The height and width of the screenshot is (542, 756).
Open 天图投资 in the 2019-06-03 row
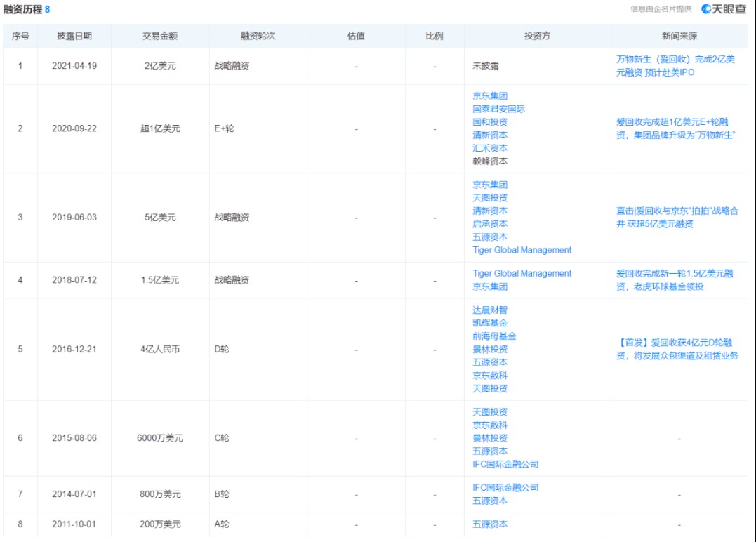490,198
